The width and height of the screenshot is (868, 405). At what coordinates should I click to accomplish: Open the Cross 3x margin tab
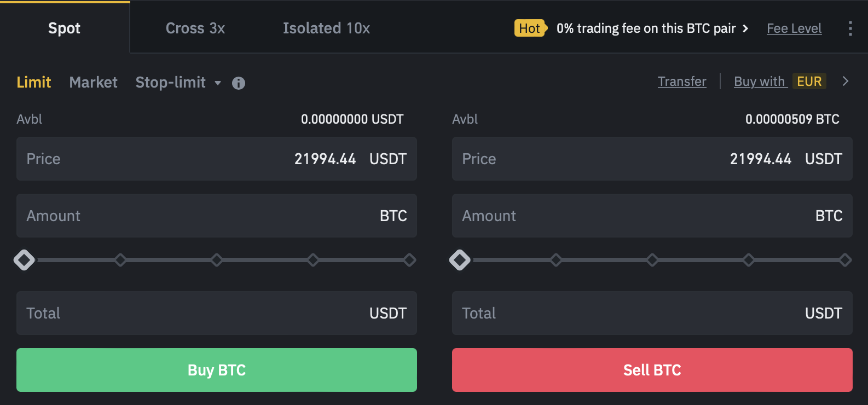pyautogui.click(x=195, y=28)
